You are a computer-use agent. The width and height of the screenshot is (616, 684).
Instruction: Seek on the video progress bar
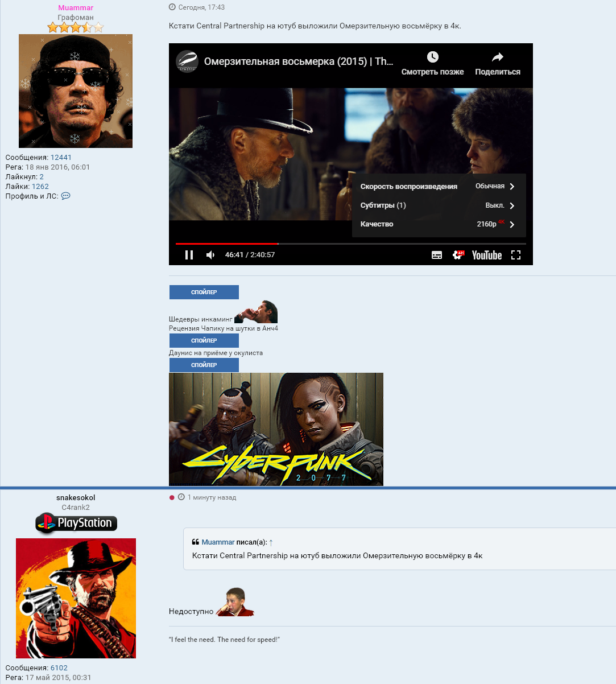350,244
